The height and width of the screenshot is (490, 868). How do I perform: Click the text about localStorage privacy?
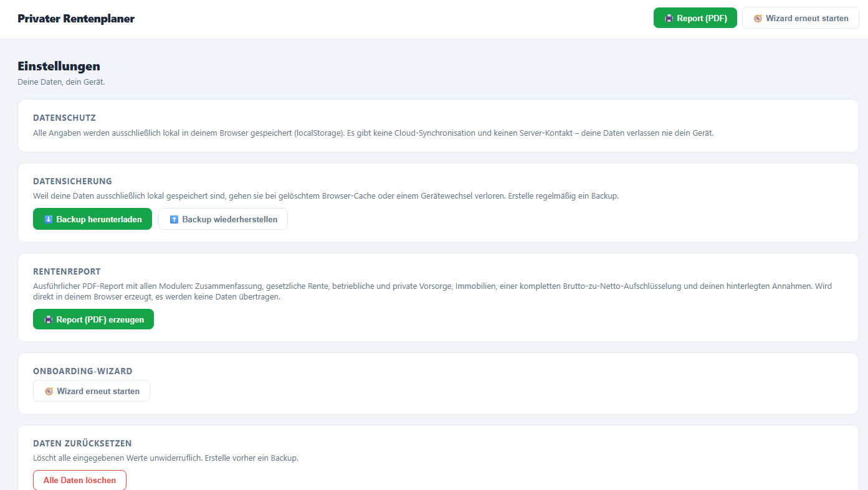(x=373, y=133)
